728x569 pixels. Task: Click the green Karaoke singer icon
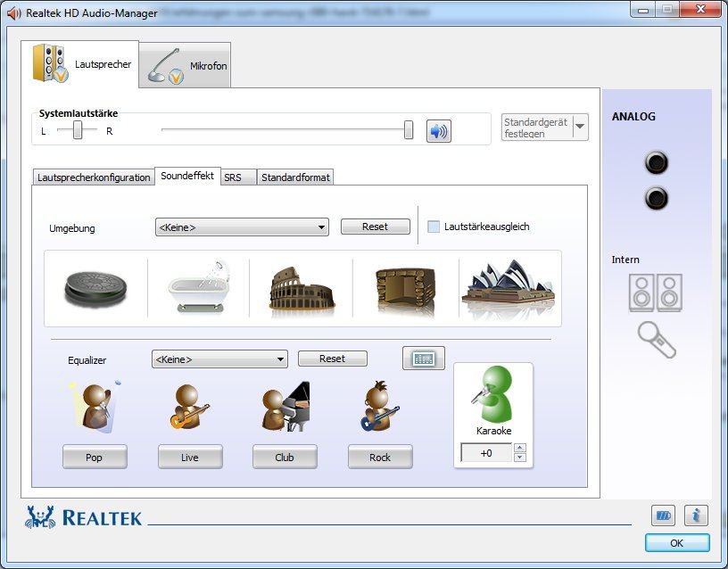coord(493,393)
